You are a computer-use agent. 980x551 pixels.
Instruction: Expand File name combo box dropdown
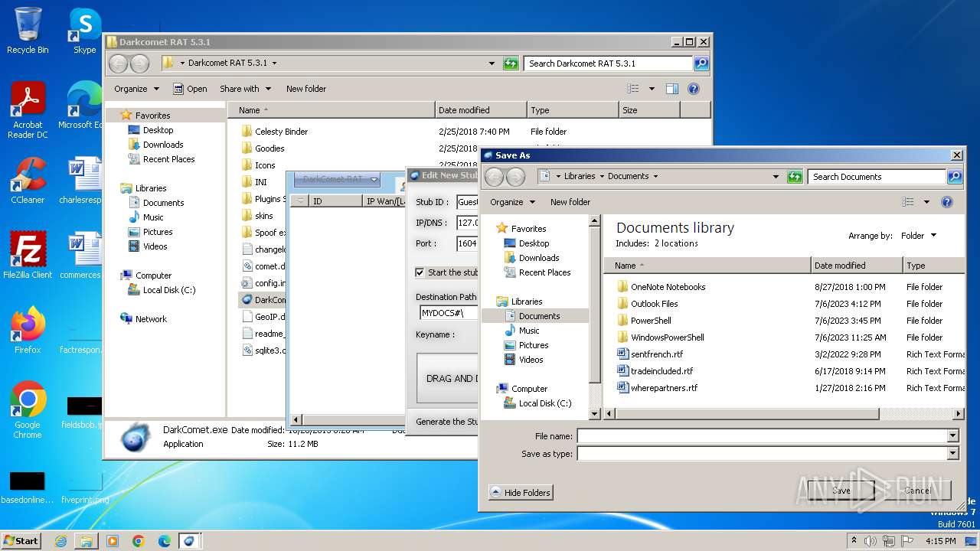(x=952, y=436)
